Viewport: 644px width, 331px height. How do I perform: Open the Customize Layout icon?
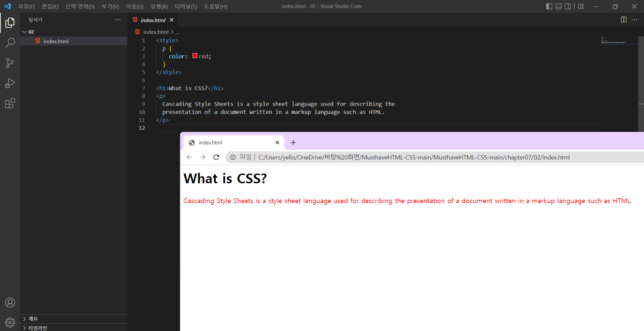tap(581, 6)
